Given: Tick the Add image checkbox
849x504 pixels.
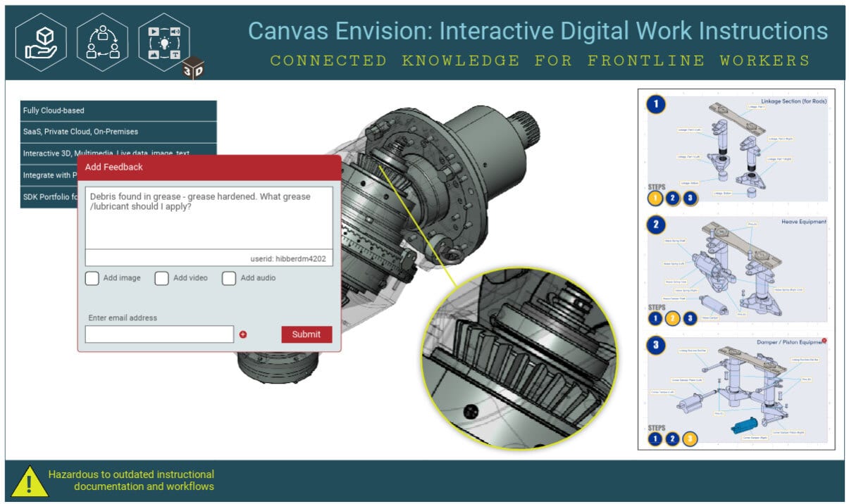Looking at the screenshot, I should pos(92,278).
